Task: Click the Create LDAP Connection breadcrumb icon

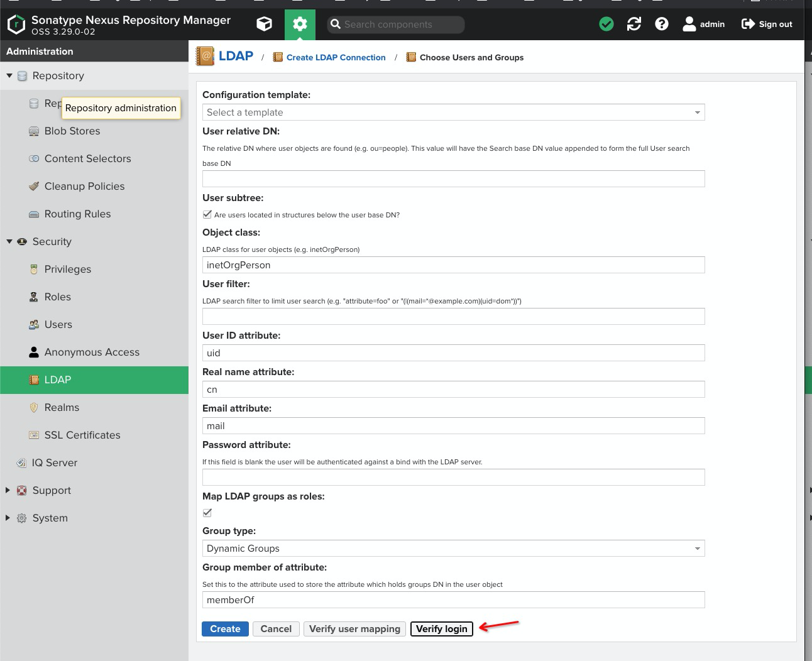Action: (x=278, y=57)
